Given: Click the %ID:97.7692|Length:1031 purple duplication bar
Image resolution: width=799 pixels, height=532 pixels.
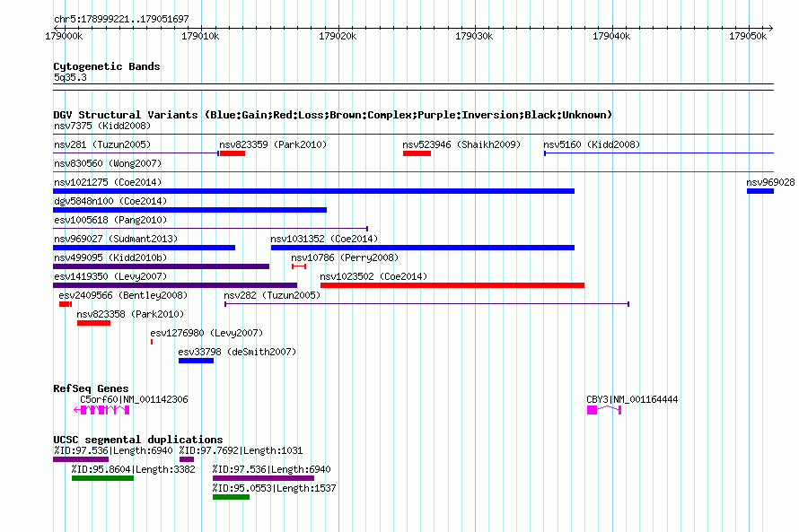Looking at the screenshot, I should [x=187, y=459].
